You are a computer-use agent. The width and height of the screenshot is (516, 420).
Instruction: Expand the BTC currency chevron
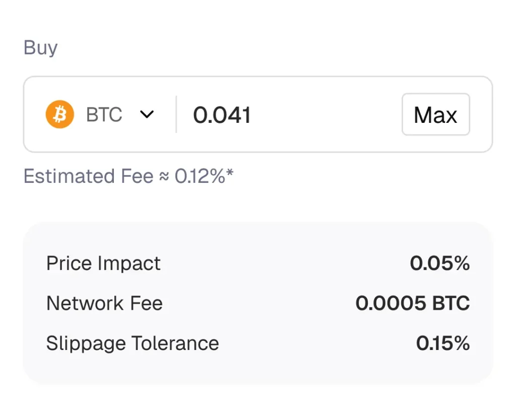(x=147, y=114)
